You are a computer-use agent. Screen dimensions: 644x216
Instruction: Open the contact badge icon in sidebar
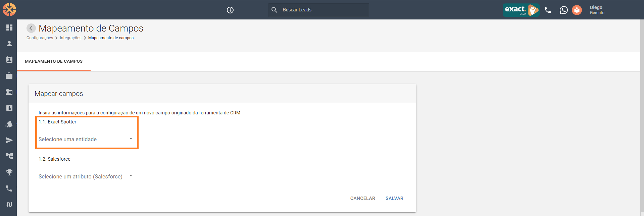point(9,59)
